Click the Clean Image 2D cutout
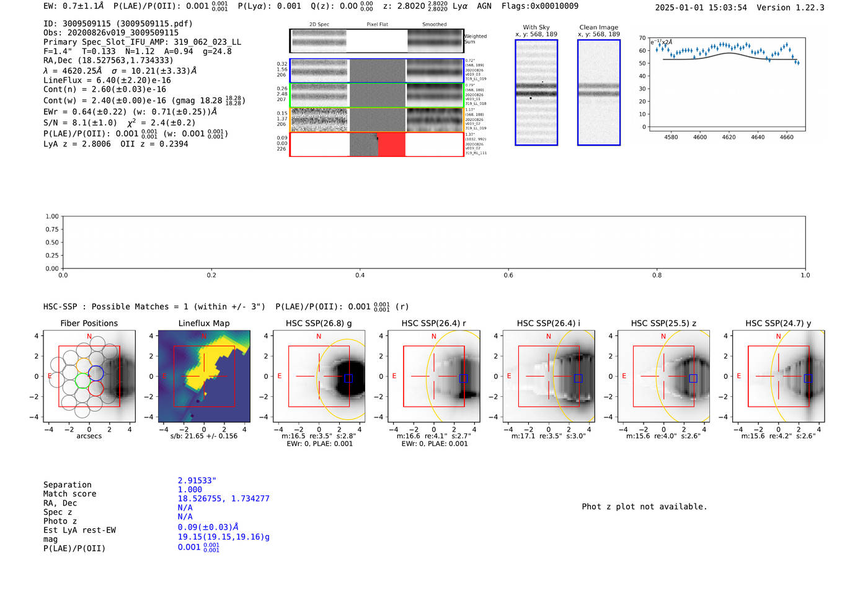868x591 pixels. pos(599,92)
